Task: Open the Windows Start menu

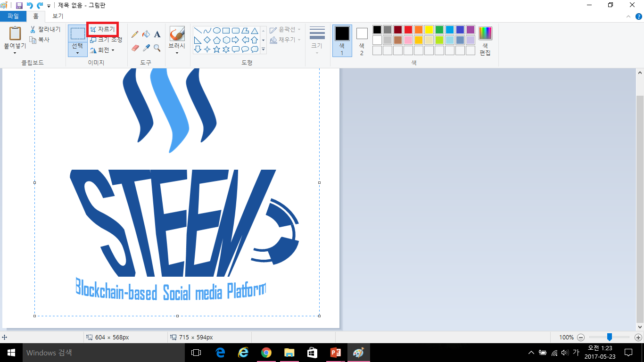Action: click(11, 353)
